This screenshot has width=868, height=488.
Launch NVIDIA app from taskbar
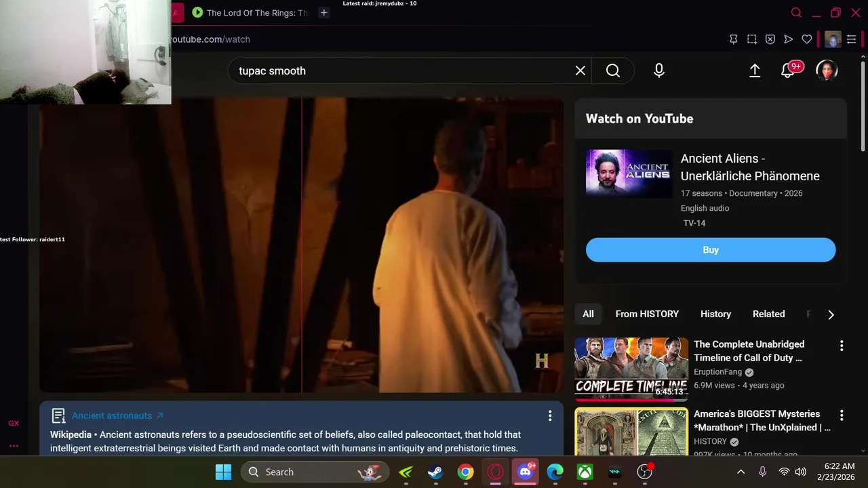406,472
